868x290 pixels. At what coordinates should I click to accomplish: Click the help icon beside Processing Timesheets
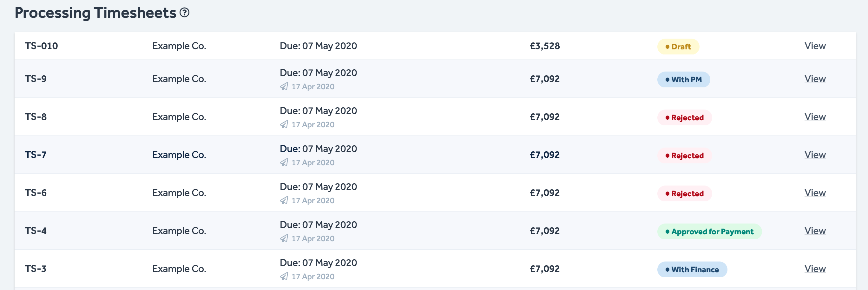click(184, 13)
